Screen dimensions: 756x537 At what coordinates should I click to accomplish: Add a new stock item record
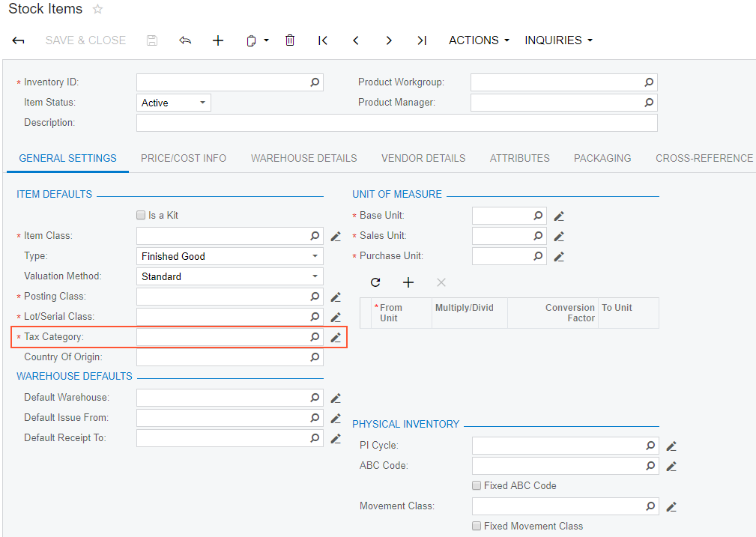coord(218,40)
